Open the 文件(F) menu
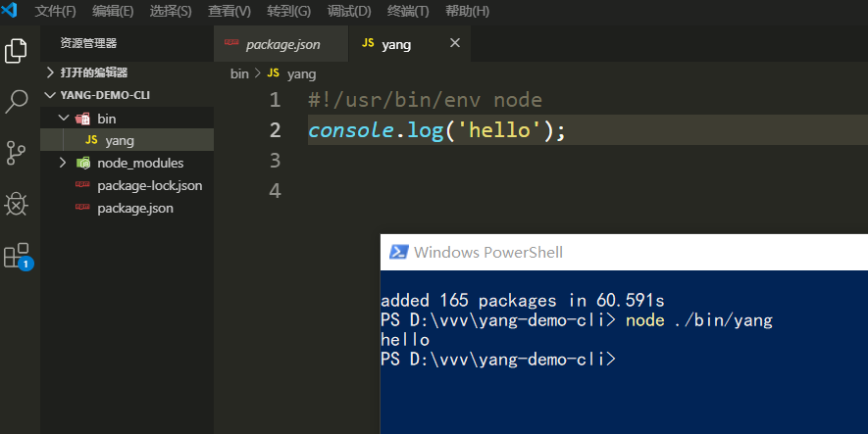This screenshot has height=434, width=868. point(55,11)
